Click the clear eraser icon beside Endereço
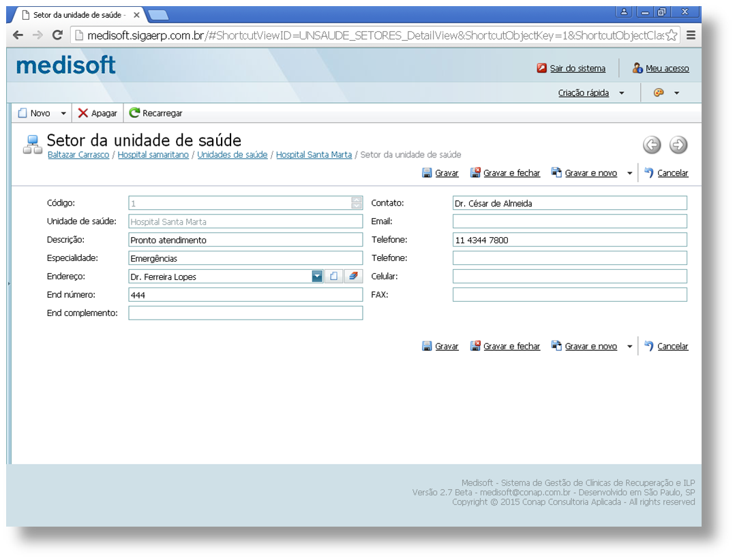Screen dimensions: 735x560 pos(353,277)
